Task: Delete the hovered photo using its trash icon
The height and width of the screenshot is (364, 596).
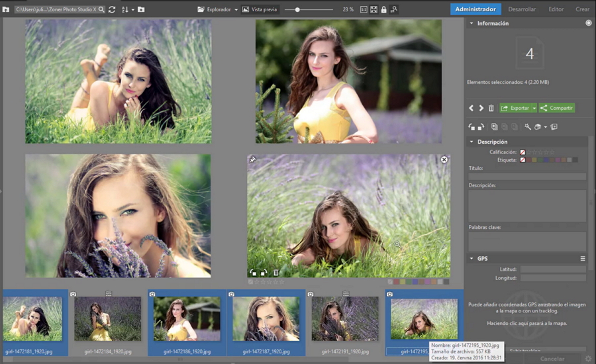Action: click(276, 272)
